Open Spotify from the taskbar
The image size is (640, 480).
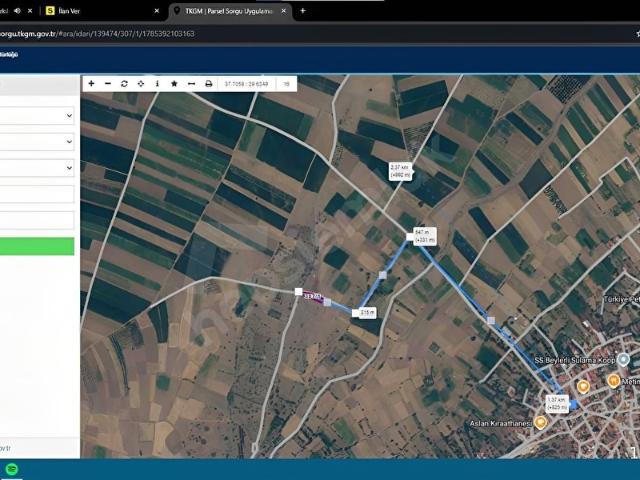pos(12,469)
